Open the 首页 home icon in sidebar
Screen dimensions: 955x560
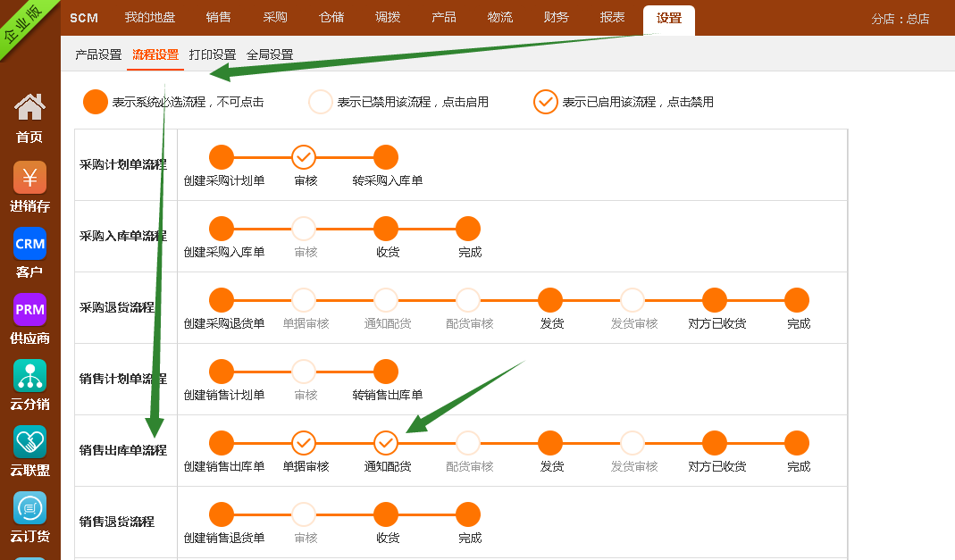click(x=29, y=108)
